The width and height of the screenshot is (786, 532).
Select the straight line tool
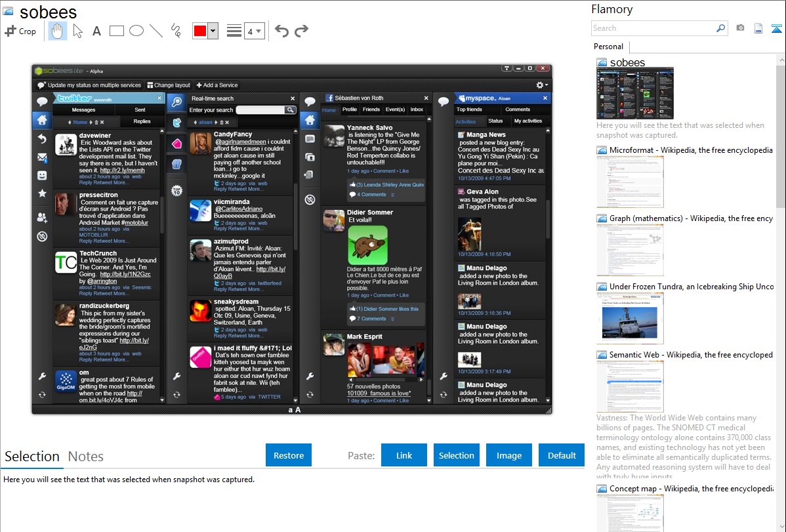[x=156, y=31]
